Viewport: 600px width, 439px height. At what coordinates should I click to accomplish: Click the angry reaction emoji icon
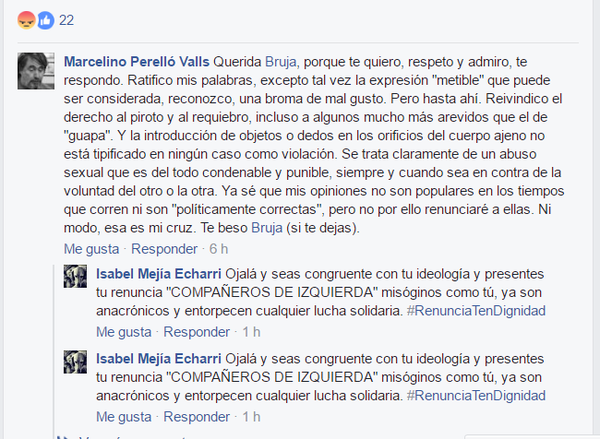coord(26,20)
